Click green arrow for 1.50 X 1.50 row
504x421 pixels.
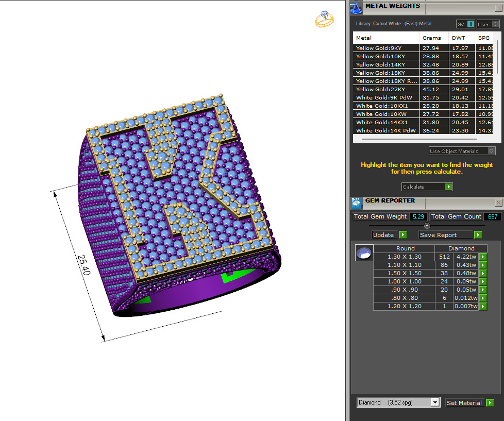[x=483, y=273]
